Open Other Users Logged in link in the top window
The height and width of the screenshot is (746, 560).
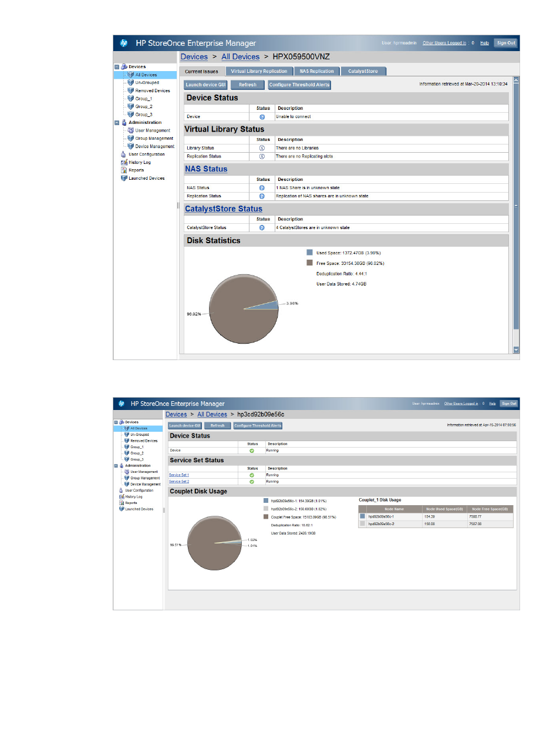tap(444, 43)
